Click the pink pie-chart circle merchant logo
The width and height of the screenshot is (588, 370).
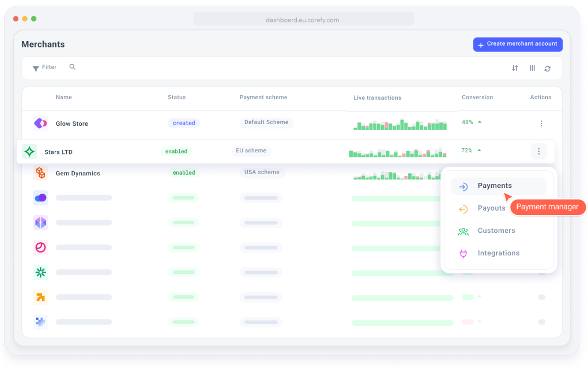40,247
